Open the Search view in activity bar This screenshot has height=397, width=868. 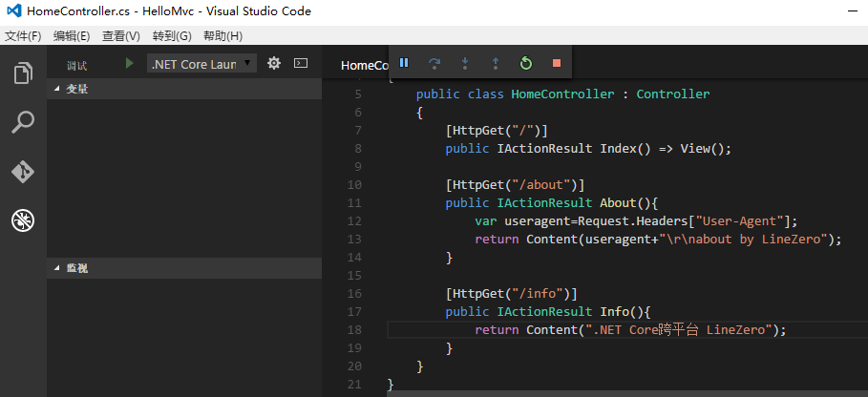[23, 122]
